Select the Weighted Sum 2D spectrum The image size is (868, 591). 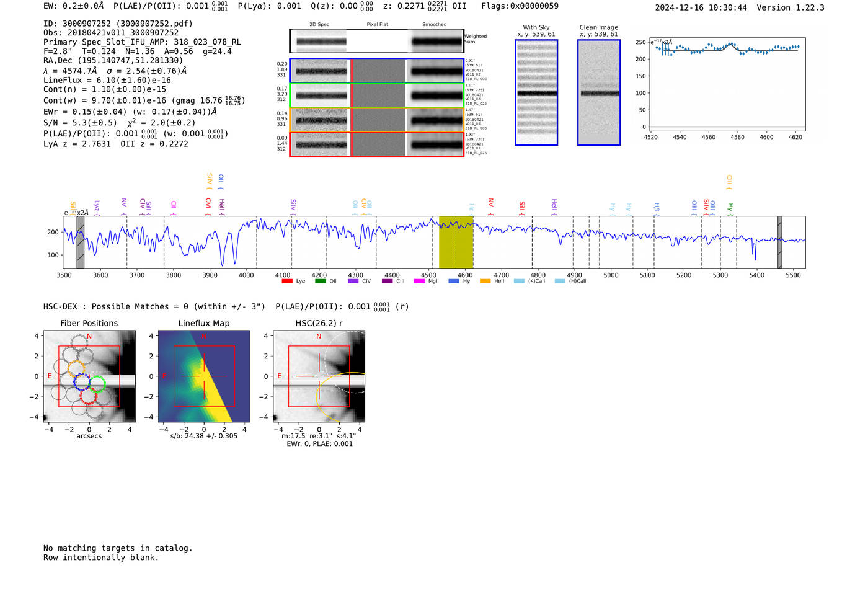coord(377,41)
